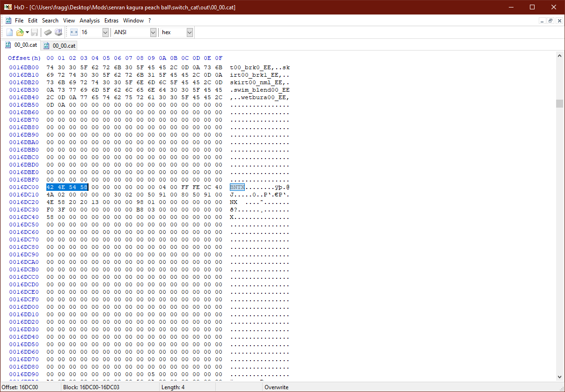Image resolution: width=565 pixels, height=392 pixels.
Task: Click offset row 0016DB00
Action: [24, 67]
